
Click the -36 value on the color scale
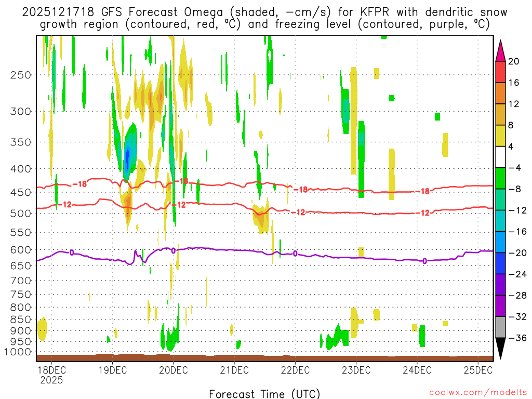coord(517,338)
